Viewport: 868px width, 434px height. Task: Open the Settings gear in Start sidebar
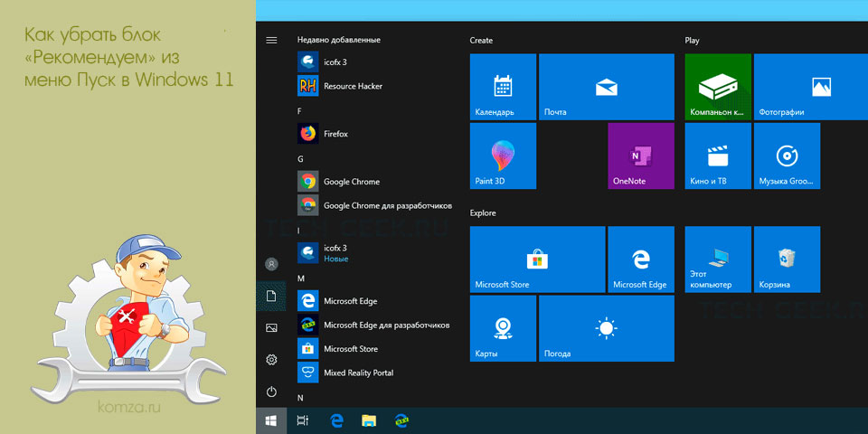tap(271, 360)
